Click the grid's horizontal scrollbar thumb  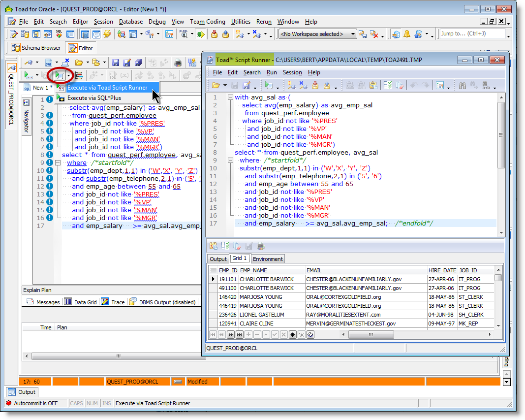(371, 335)
